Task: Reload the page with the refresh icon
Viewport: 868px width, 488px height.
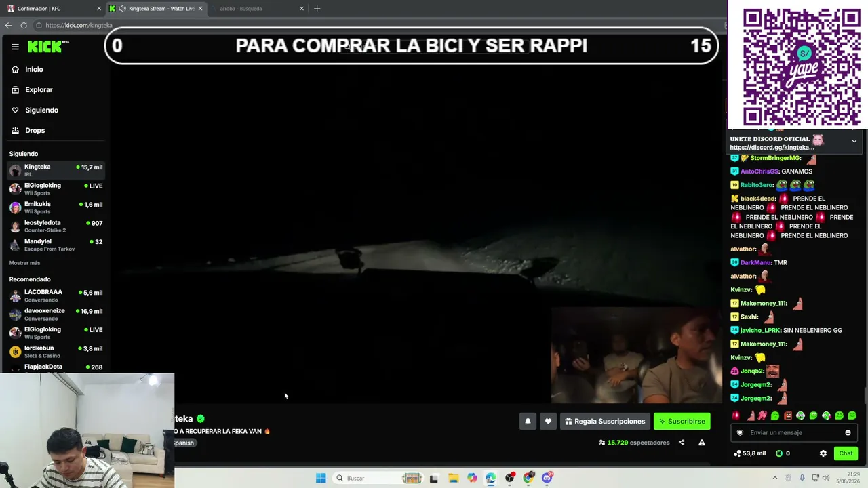Action: pyautogui.click(x=24, y=25)
